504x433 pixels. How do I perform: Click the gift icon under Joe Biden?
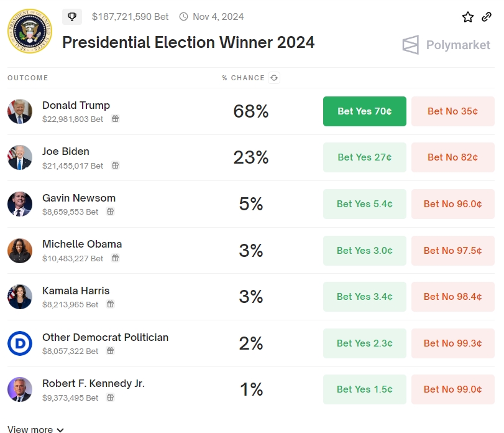(115, 165)
